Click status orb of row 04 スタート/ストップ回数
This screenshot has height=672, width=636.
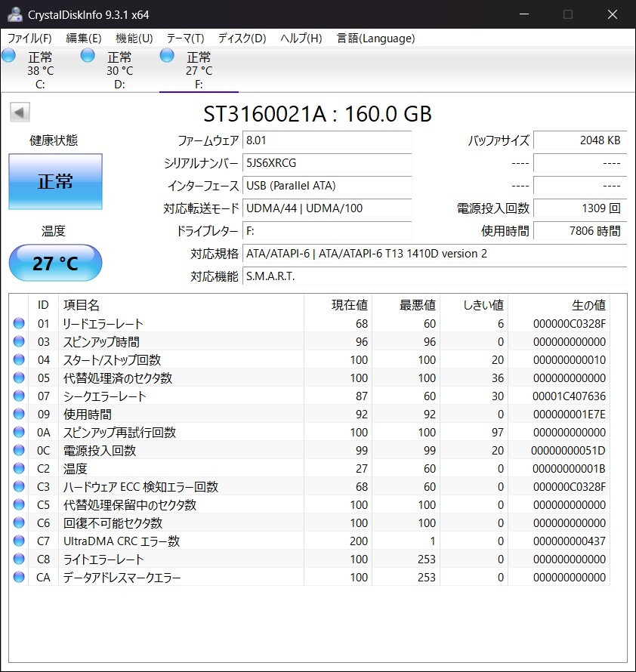19,359
